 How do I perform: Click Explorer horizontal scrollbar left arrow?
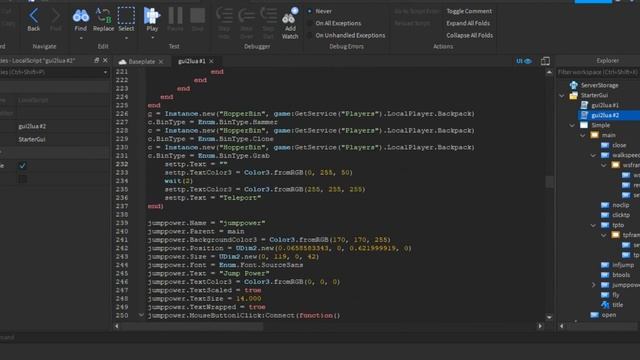(562, 326)
